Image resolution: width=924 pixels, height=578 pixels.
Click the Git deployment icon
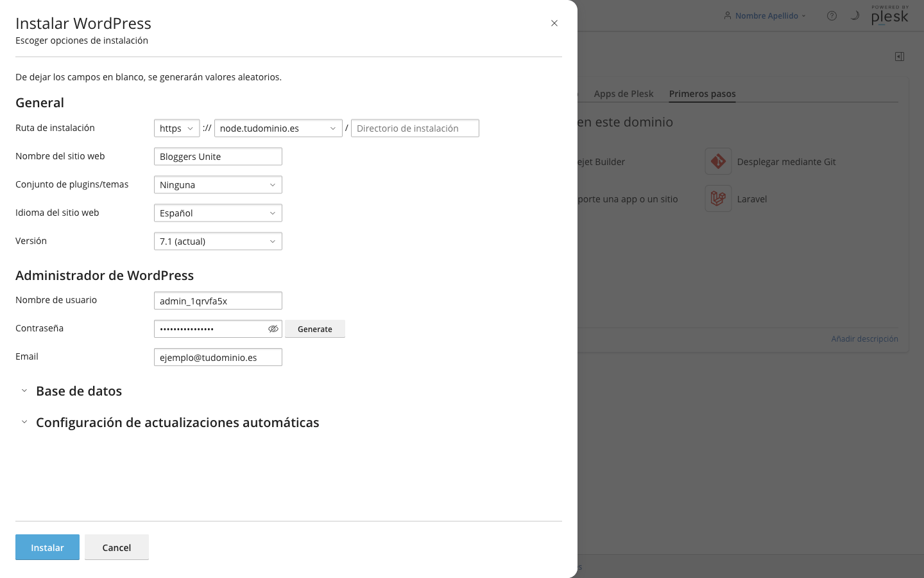[718, 161]
